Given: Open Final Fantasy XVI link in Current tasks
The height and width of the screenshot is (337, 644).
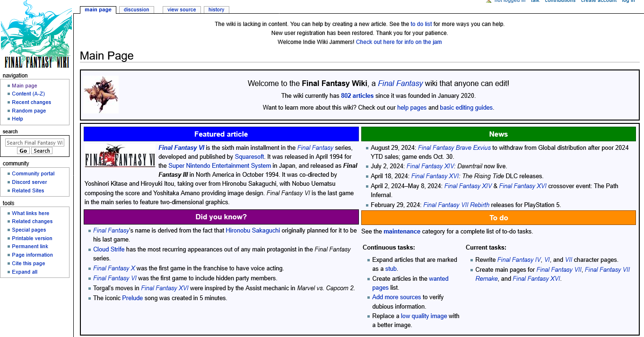Looking at the screenshot, I should (x=537, y=279).
